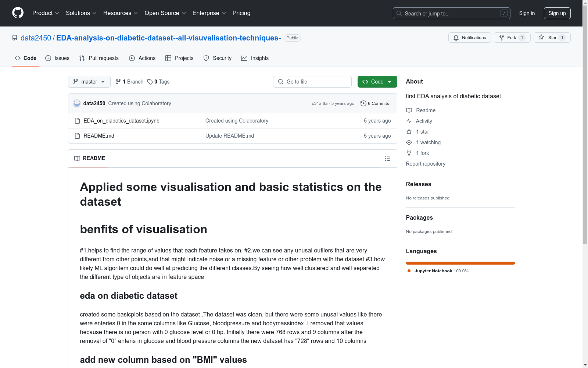
Task: Open the EDA-analysis repository name link
Action: 169,38
